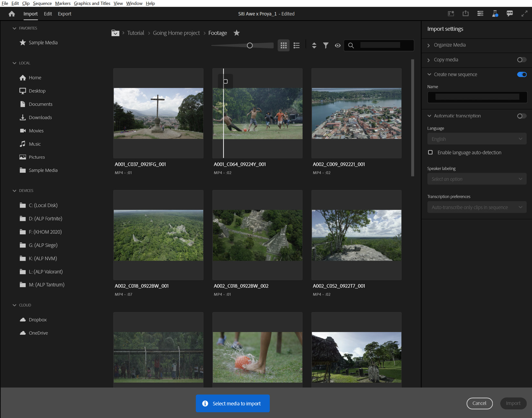Turn off Create new sequence toggle
This screenshot has height=418, width=532.
(521, 75)
